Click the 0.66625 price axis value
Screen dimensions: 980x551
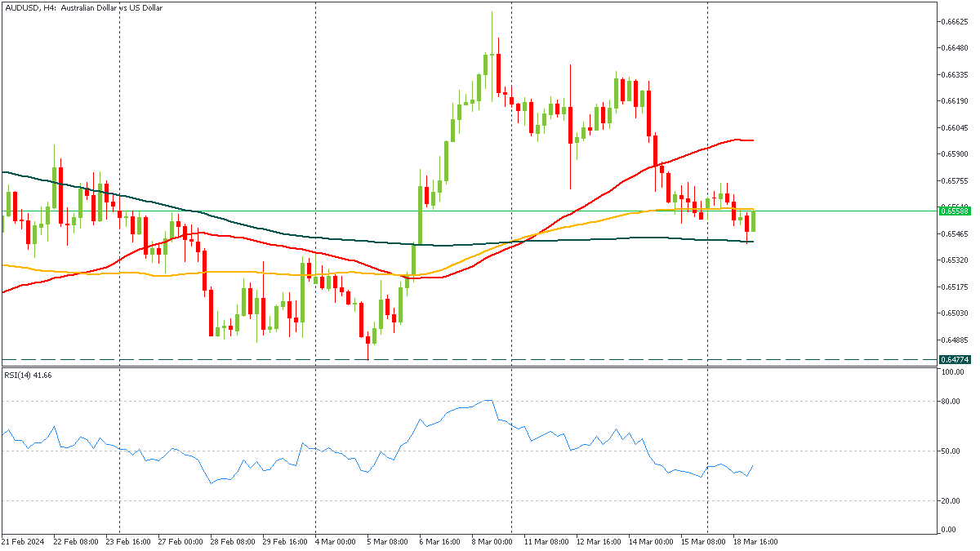point(955,21)
